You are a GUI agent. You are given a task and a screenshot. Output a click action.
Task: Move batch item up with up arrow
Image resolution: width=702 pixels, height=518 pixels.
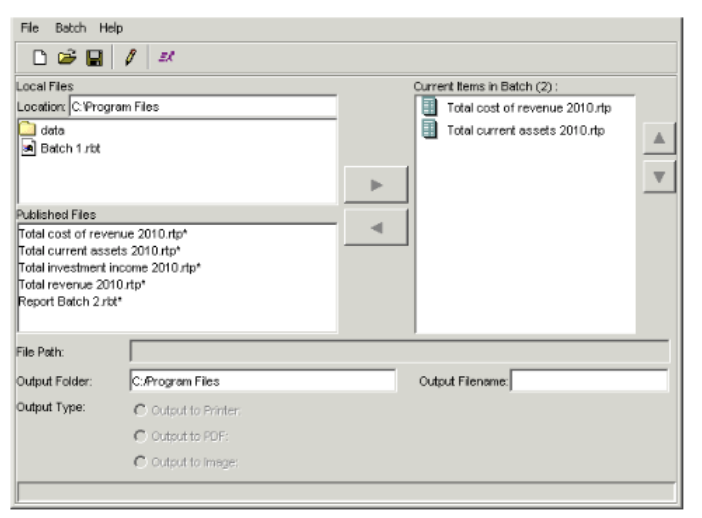click(660, 140)
